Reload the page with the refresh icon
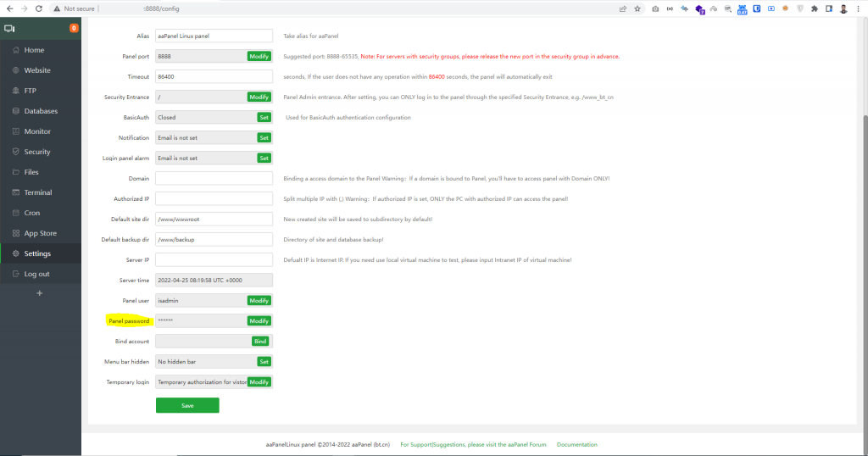The width and height of the screenshot is (868, 456). [x=40, y=8]
